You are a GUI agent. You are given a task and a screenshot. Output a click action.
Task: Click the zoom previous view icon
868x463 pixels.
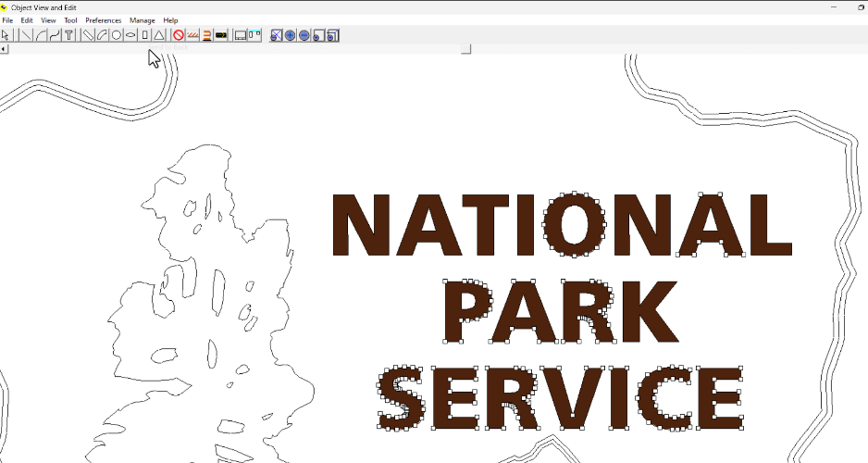click(333, 35)
